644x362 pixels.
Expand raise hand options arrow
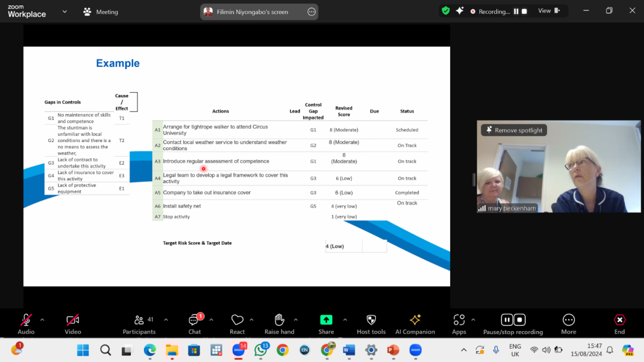[296, 320]
